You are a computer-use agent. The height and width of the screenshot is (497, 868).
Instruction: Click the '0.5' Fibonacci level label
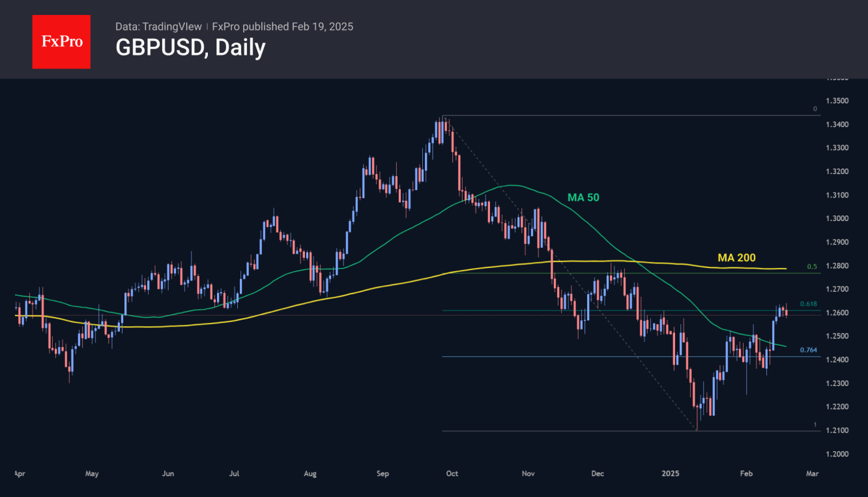tap(812, 267)
